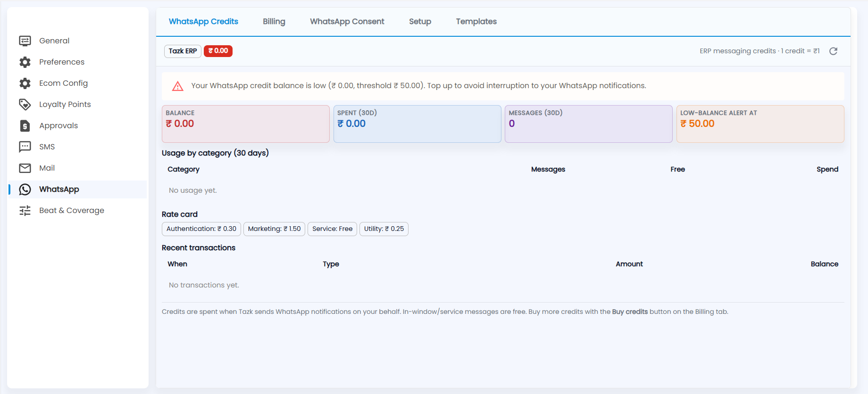Click the Authentication rate chip
This screenshot has width=868, height=394.
click(201, 229)
